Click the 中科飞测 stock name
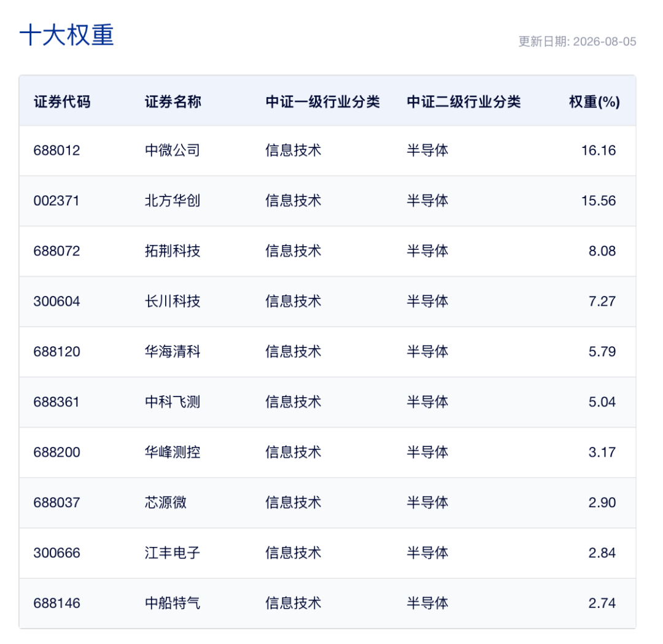Screen dimensions: 663x644 [x=173, y=402]
